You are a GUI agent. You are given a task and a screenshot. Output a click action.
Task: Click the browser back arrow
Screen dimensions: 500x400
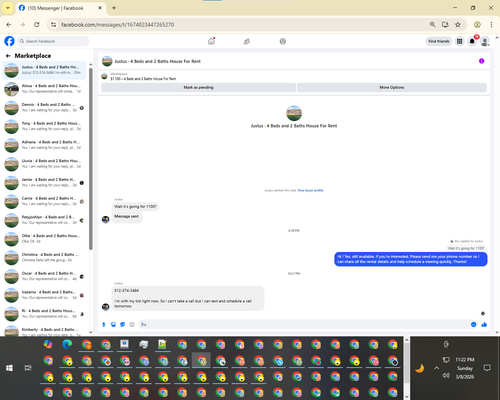click(9, 25)
